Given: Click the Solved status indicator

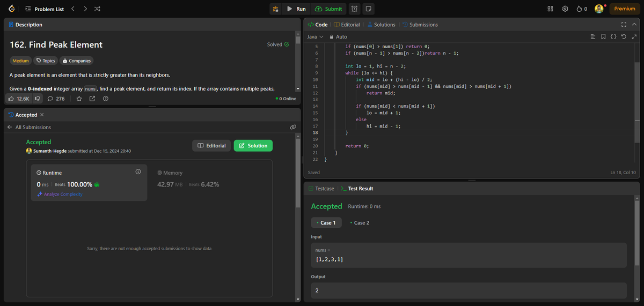Looking at the screenshot, I should click(x=278, y=44).
